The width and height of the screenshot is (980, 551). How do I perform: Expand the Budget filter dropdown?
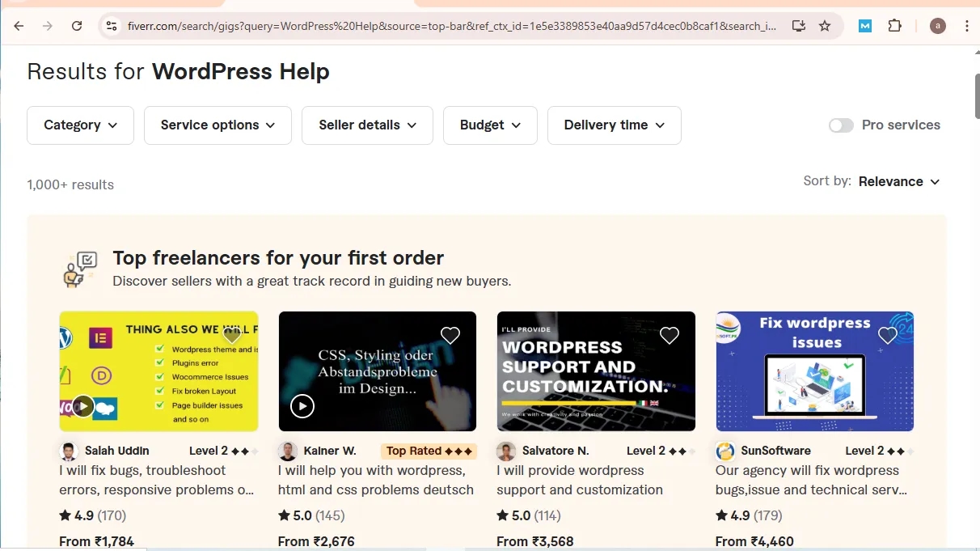(490, 125)
